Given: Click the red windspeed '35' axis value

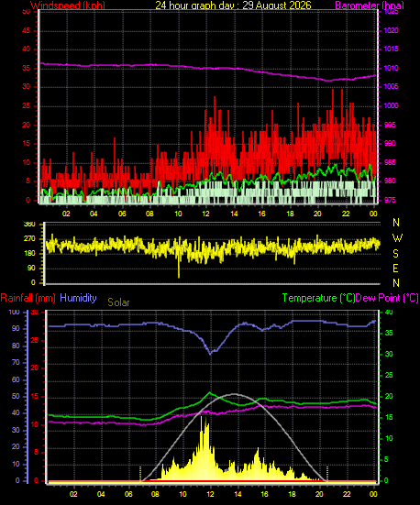Looking at the screenshot, I should (x=26, y=68).
